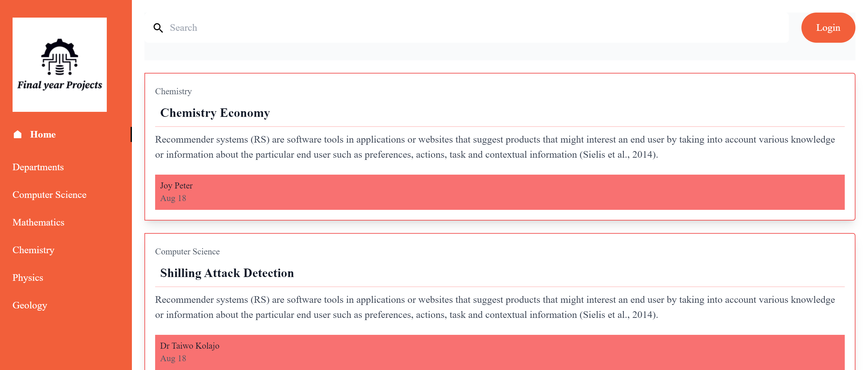Open the Geology department page
The image size is (868, 370).
[30, 305]
